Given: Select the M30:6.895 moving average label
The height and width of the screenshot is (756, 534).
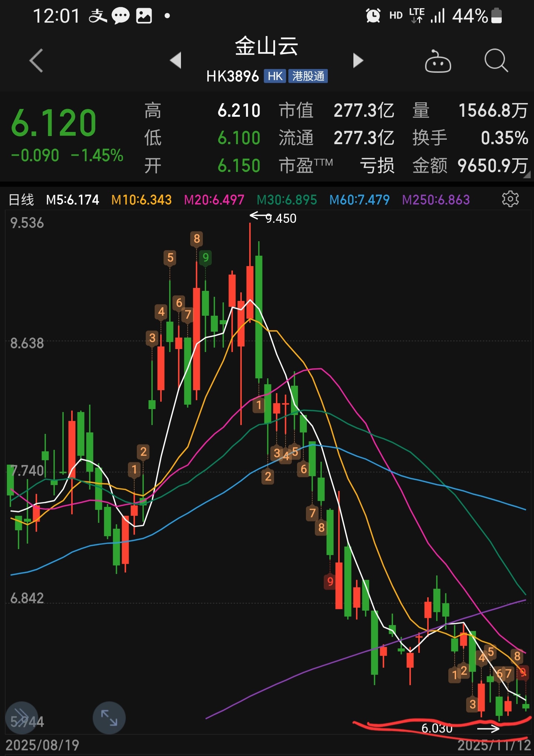Looking at the screenshot, I should pos(287,200).
